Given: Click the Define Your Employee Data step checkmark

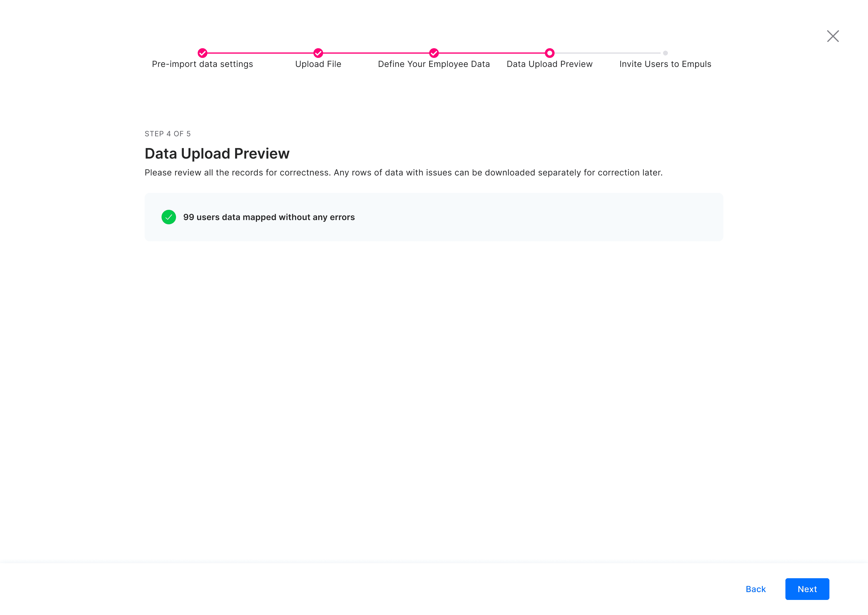Looking at the screenshot, I should coord(434,53).
